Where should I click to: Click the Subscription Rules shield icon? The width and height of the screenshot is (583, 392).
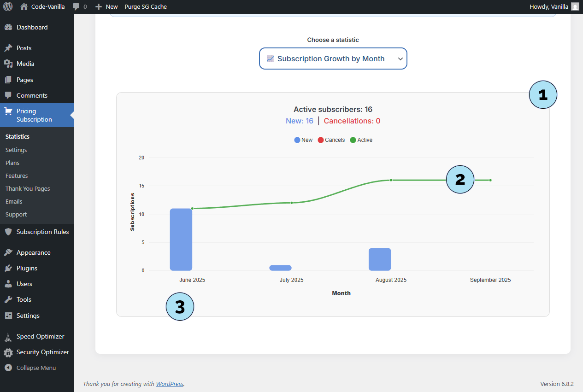pyautogui.click(x=8, y=232)
